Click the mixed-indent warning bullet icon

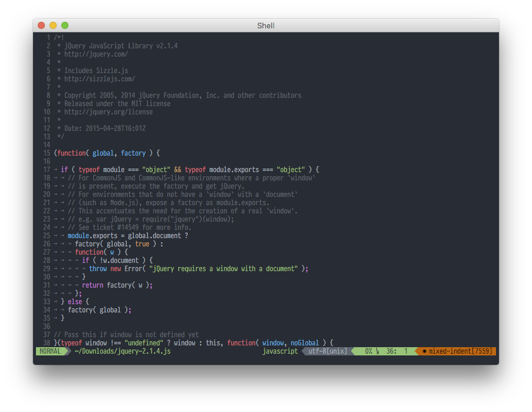[x=424, y=351]
